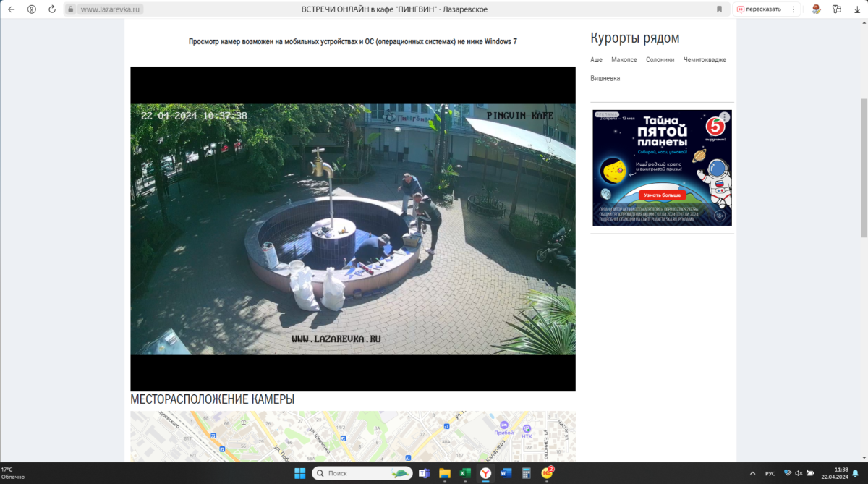Launch Microsoft Teams from the taskbar
Image resolution: width=868 pixels, height=484 pixels.
(424, 473)
